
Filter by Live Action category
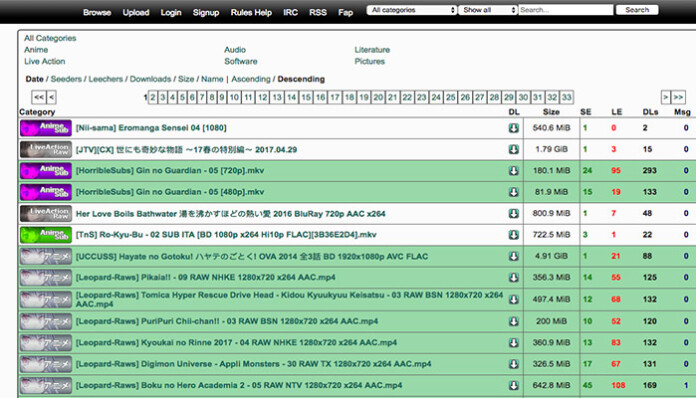click(44, 61)
